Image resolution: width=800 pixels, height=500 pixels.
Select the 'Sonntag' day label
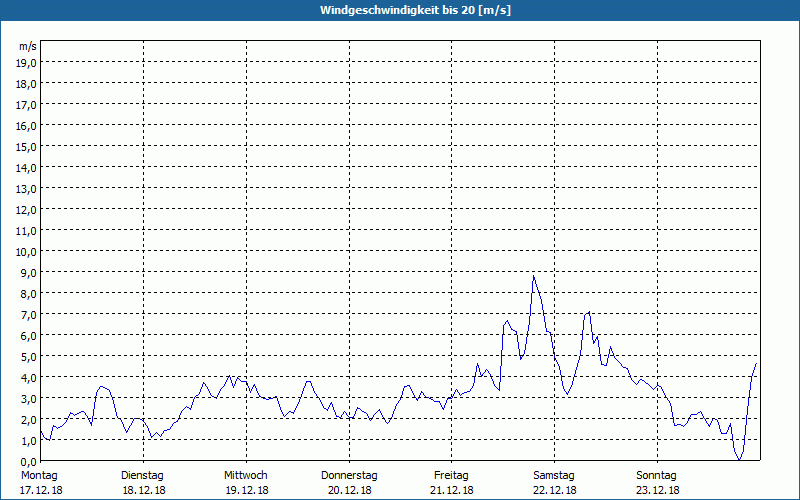(656, 476)
